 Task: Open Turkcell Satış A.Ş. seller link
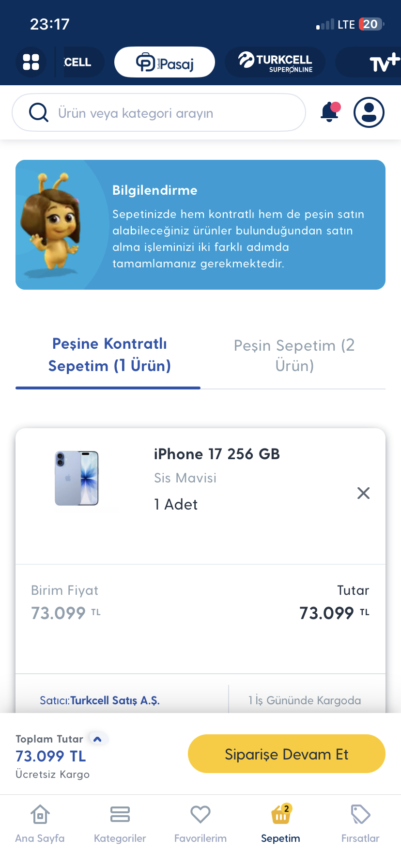115,700
